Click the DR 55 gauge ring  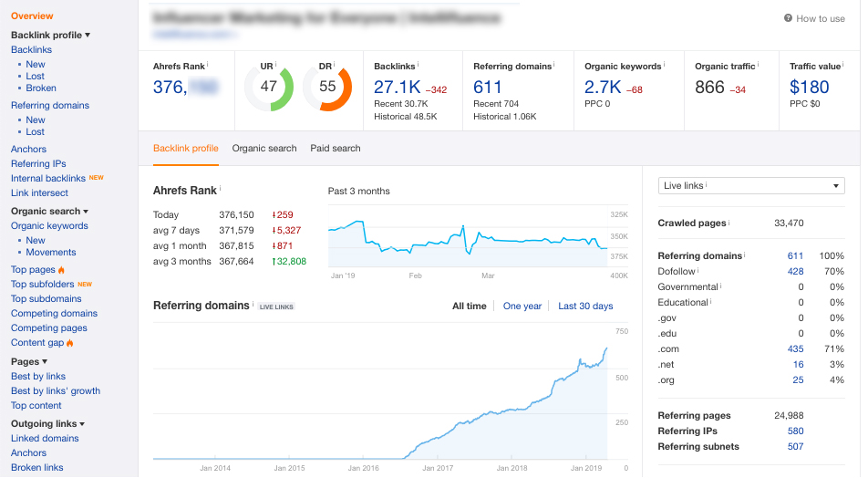(x=326, y=87)
